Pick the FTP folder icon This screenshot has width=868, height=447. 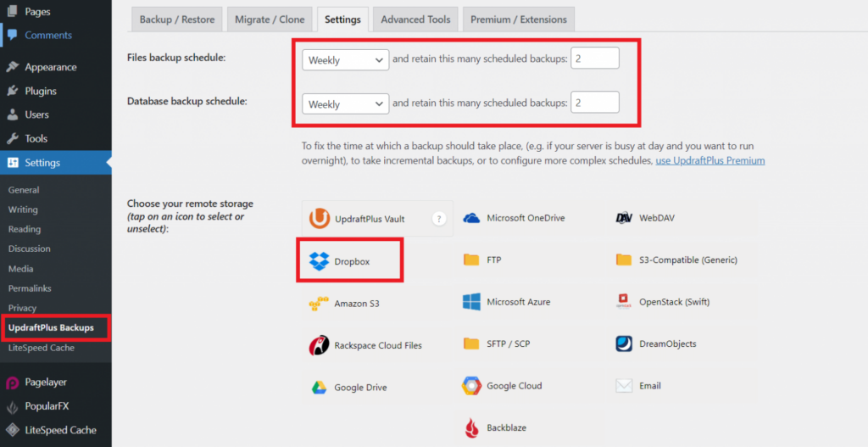(471, 260)
